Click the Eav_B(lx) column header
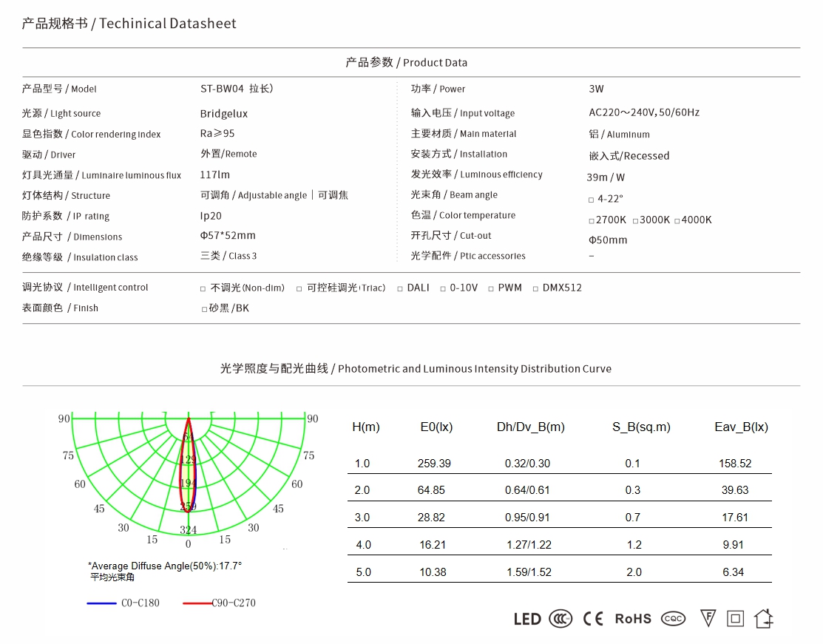The width and height of the screenshot is (823, 644). 741,427
